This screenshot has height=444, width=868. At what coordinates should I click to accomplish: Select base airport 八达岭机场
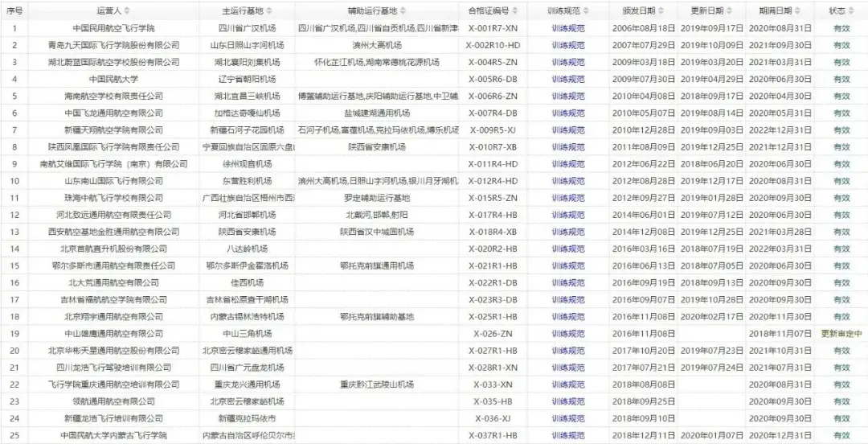[x=247, y=249]
